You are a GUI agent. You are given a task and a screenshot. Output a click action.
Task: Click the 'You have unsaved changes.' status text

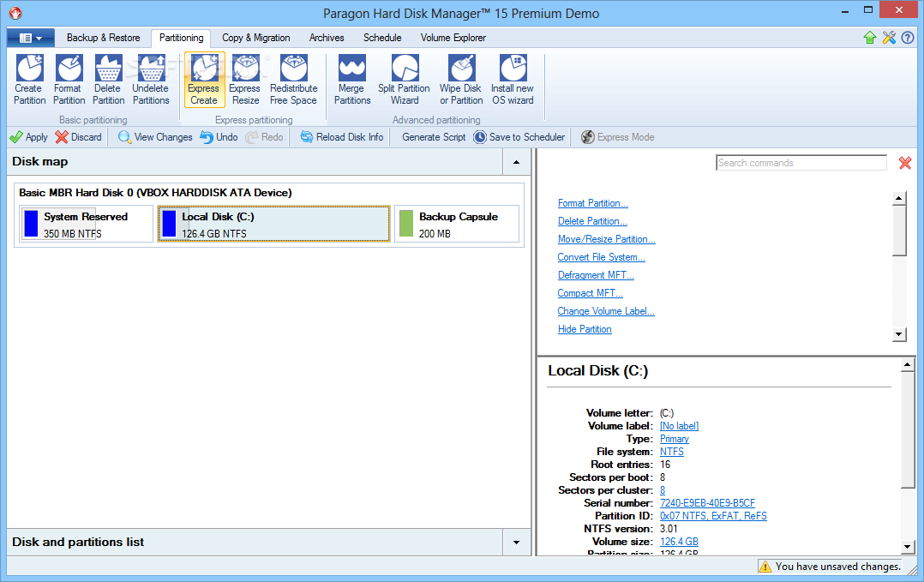tap(838, 567)
